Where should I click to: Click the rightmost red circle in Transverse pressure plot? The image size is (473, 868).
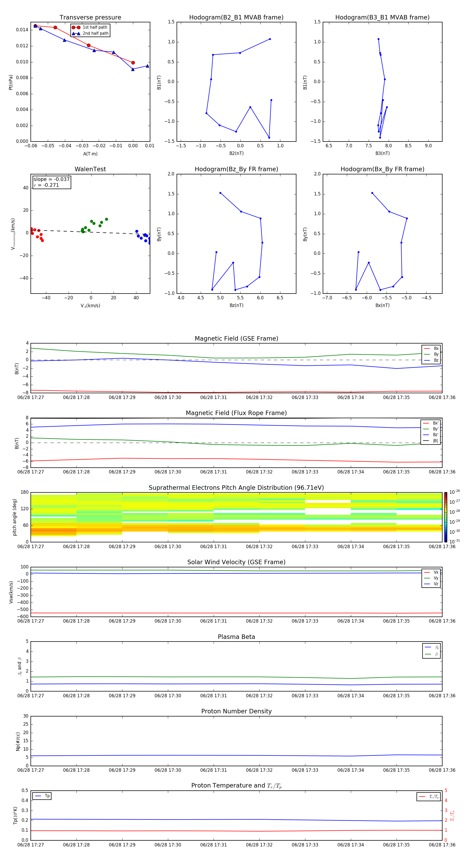[133, 63]
